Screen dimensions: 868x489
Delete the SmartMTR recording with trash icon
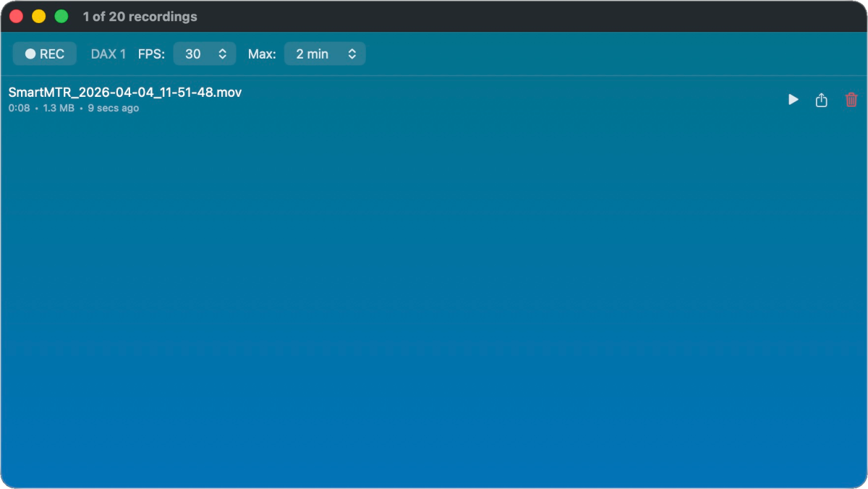click(x=851, y=100)
